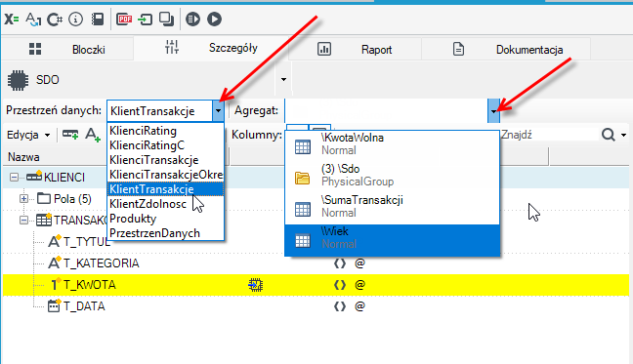633x364 pixels.
Task: Click the X= variables toolbar icon
Action: 12,19
